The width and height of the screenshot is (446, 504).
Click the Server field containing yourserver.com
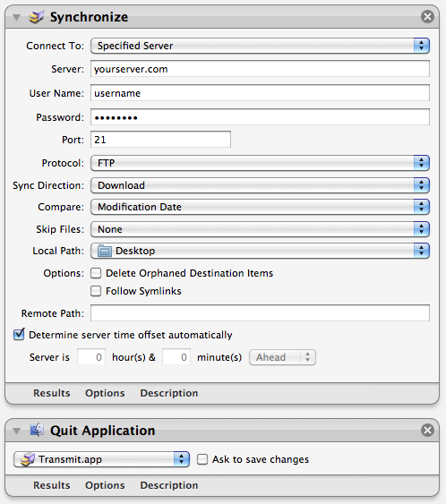(x=260, y=69)
